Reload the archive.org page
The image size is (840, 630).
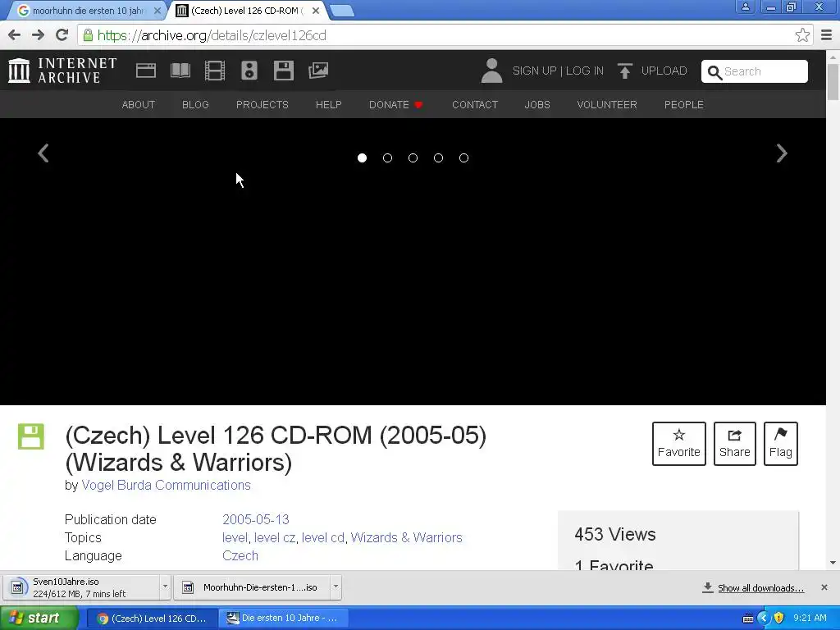coord(62,35)
